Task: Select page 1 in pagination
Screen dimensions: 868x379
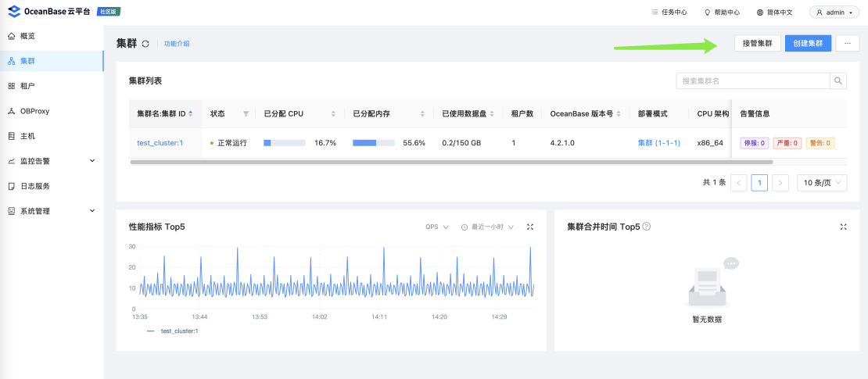Action: (x=759, y=183)
